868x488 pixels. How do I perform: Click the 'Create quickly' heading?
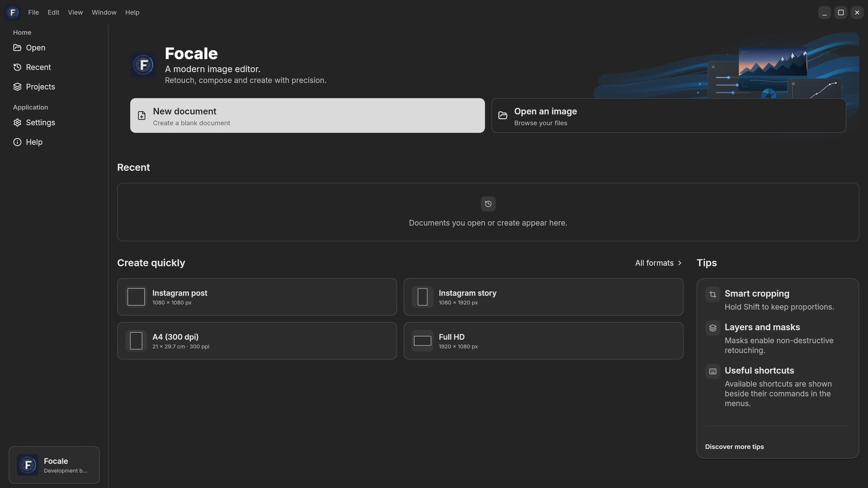pyautogui.click(x=151, y=263)
